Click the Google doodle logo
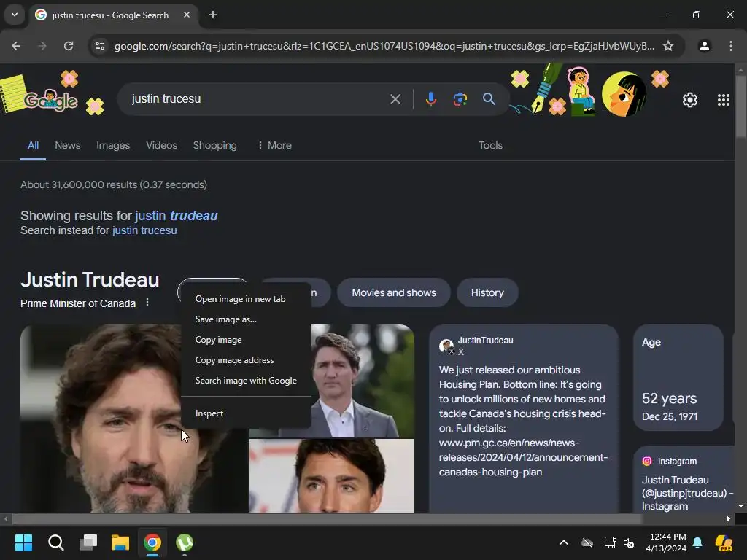 [51, 99]
